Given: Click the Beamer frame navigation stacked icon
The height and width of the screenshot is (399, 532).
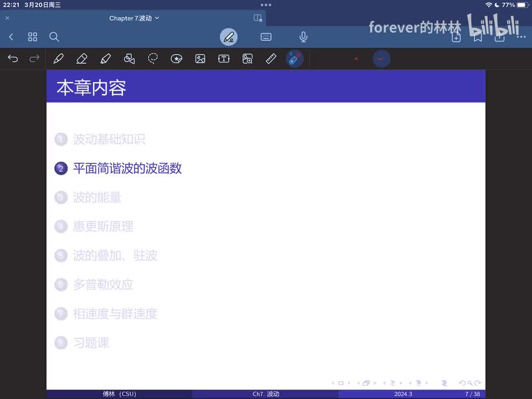Looking at the screenshot, I should [x=366, y=383].
